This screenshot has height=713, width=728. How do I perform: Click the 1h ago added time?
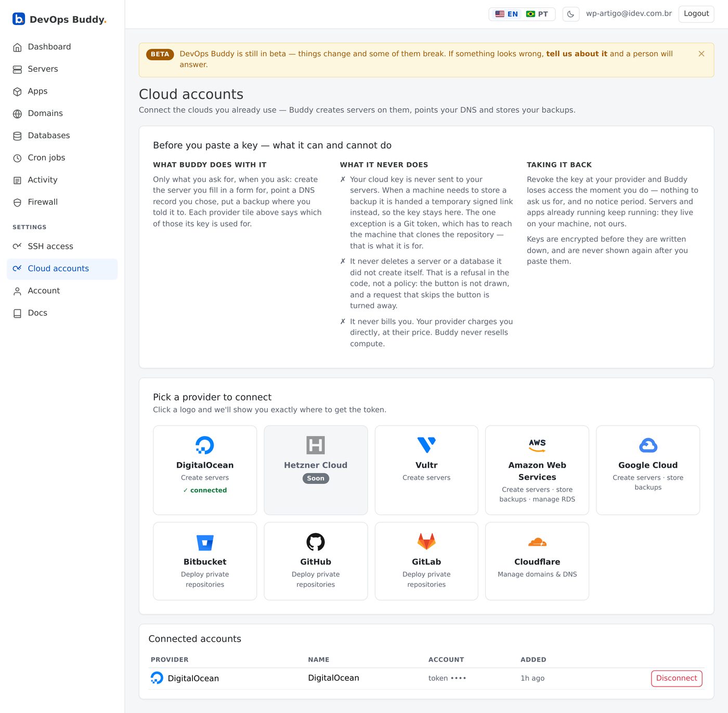tap(532, 678)
